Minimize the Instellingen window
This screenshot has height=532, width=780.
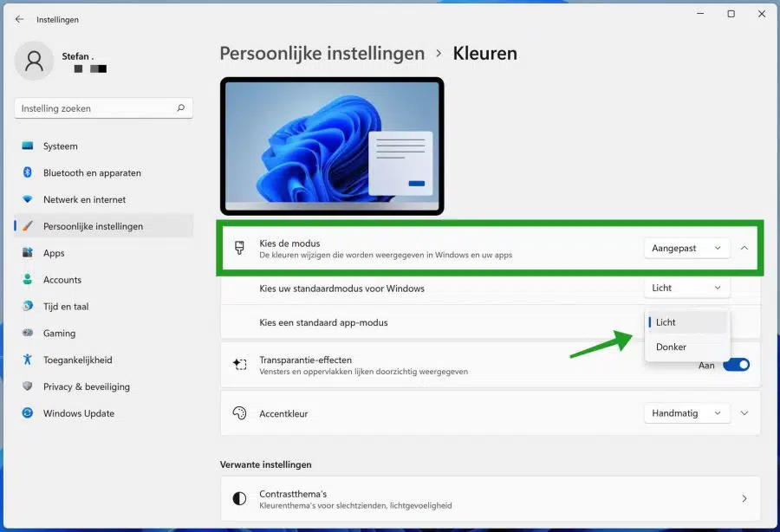[x=700, y=14]
